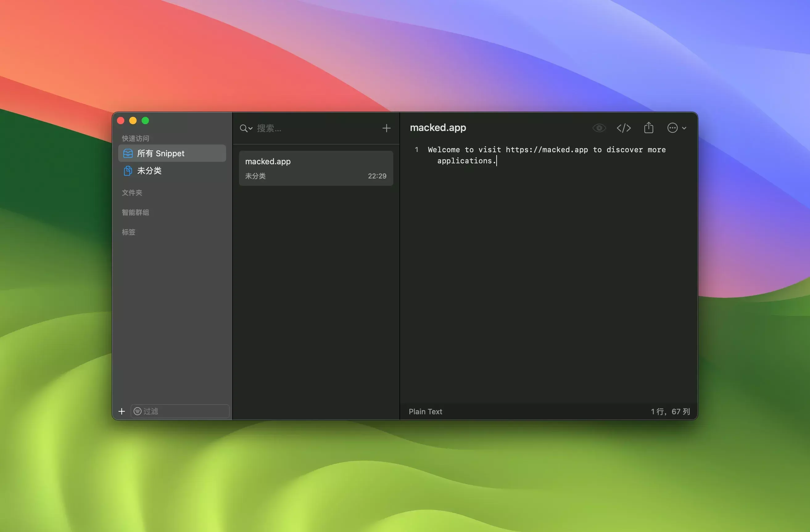Expand the search options magnifier dropdown

tap(246, 128)
